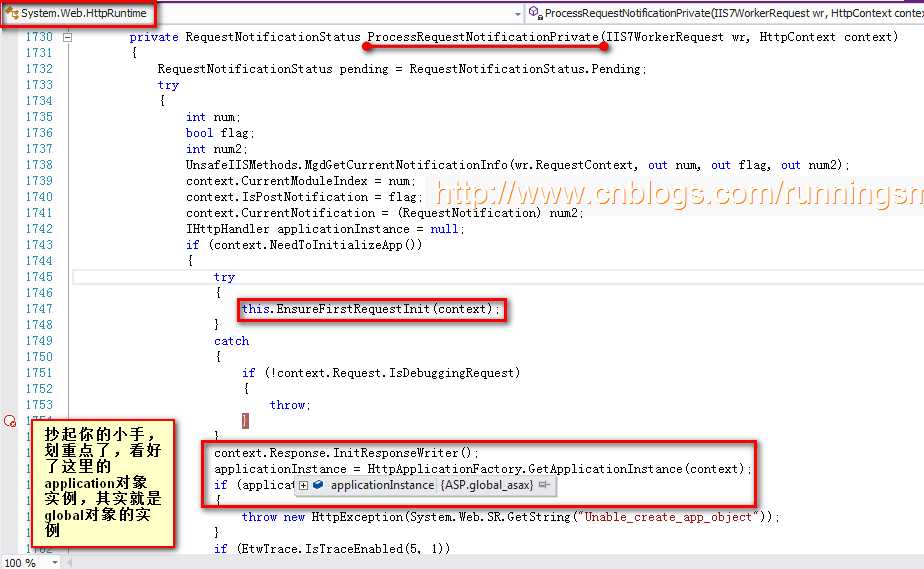The image size is (924, 569).
Task: Click the IHttpHandler applicationInstance = null line
Action: (x=325, y=229)
